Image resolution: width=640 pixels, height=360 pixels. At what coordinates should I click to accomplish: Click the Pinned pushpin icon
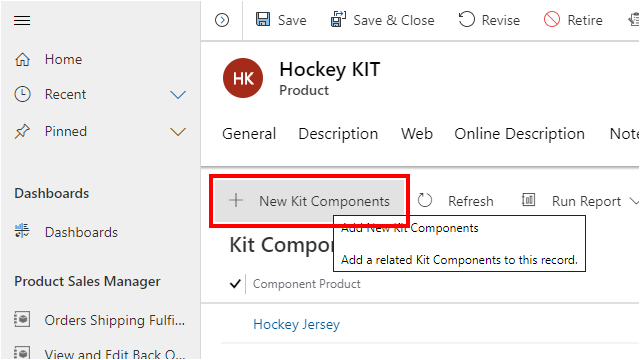pyautogui.click(x=22, y=131)
